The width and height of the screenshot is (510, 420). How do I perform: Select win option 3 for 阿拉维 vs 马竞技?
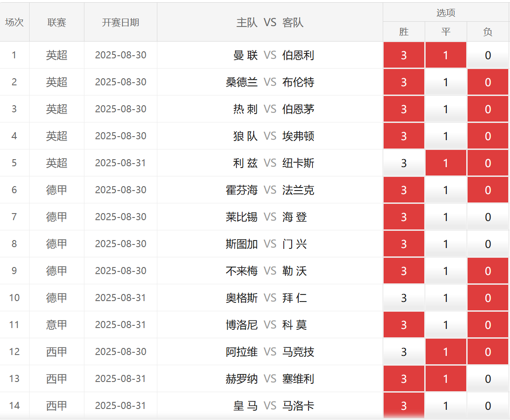pos(403,352)
